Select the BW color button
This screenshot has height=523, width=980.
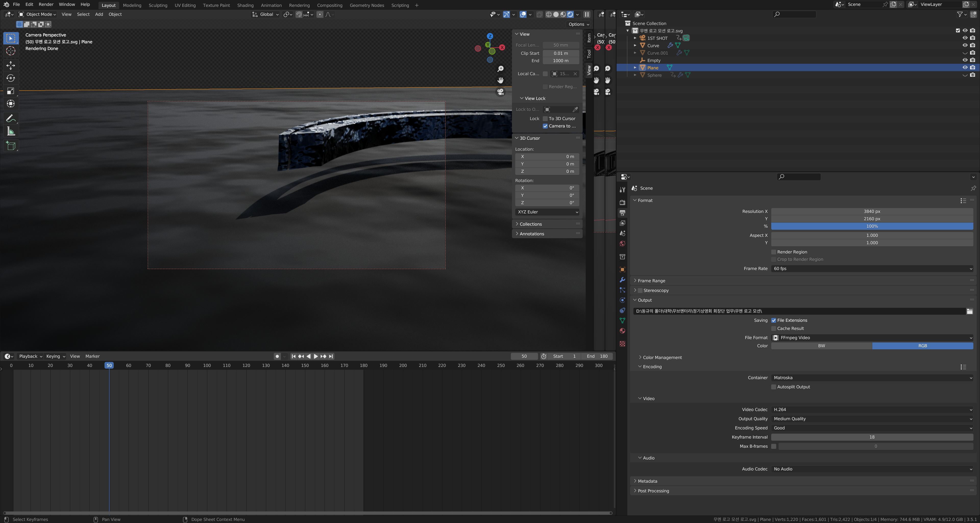821,346
